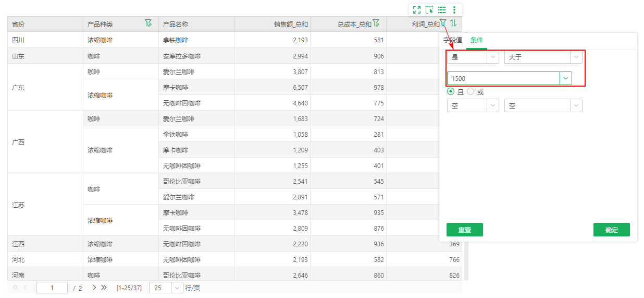Click the 销售额_总和 column header
Image resolution: width=644 pixels, height=298 pixels.
272,24
